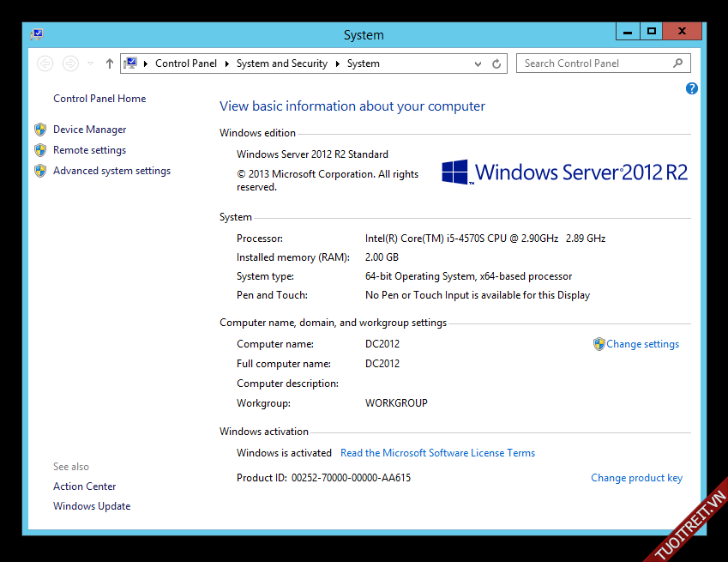Open Advanced system settings
728x562 pixels.
(x=111, y=171)
